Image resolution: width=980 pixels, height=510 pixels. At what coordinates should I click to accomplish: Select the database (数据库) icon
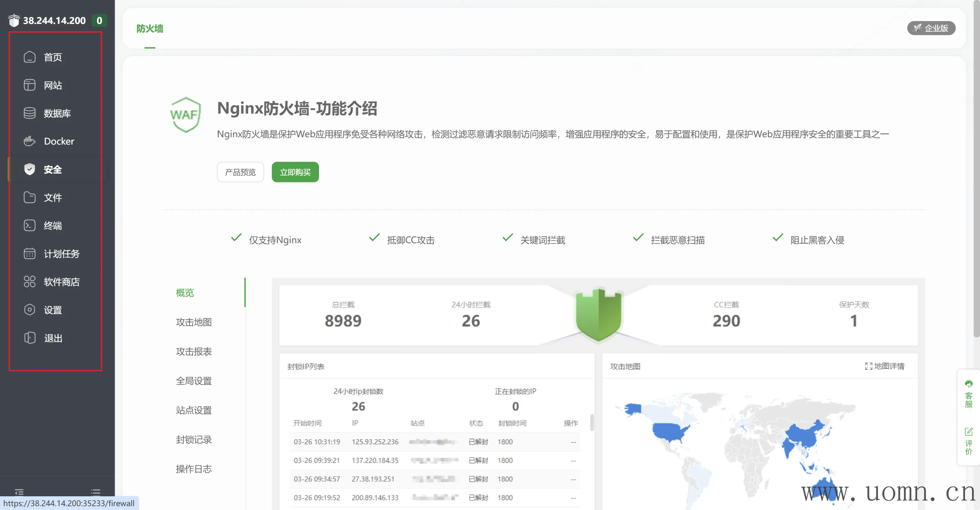(x=30, y=113)
